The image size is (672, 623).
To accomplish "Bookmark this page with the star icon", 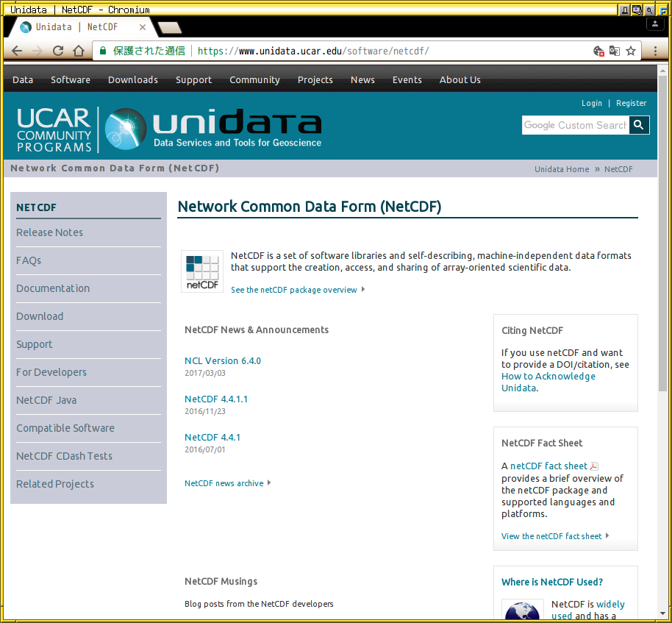I will coord(630,51).
